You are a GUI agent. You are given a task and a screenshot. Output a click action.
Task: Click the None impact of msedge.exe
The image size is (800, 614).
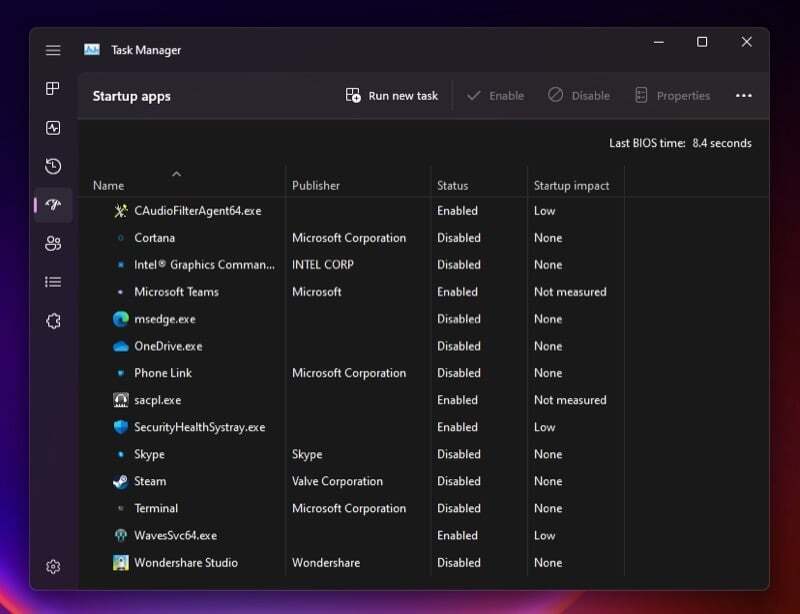pos(548,319)
